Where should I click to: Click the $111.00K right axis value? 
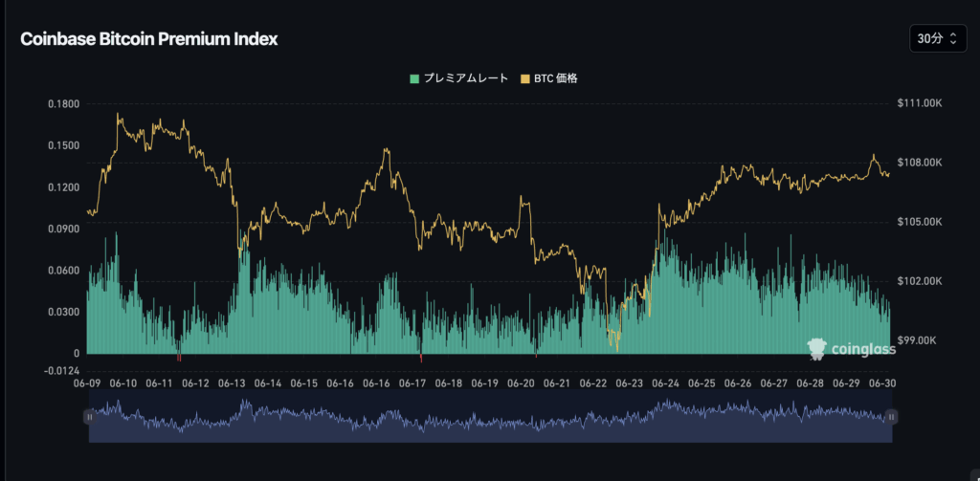[920, 103]
